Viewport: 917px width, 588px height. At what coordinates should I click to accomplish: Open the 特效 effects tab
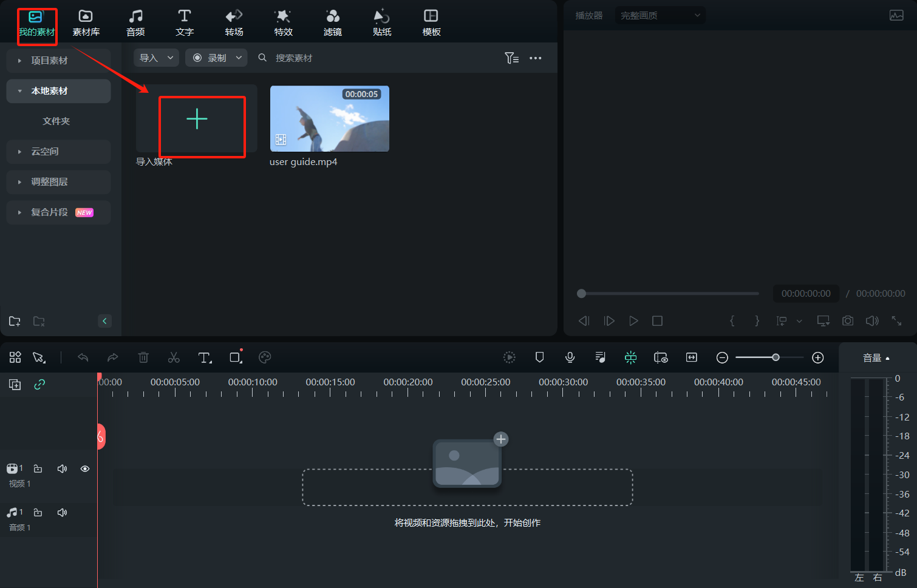tap(283, 23)
